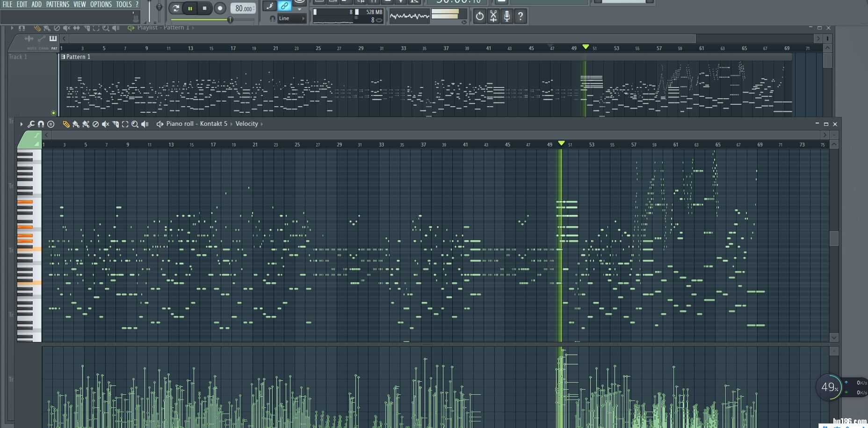Select the Piano roll draw pencil tool
The width and height of the screenshot is (868, 428).
tap(66, 124)
